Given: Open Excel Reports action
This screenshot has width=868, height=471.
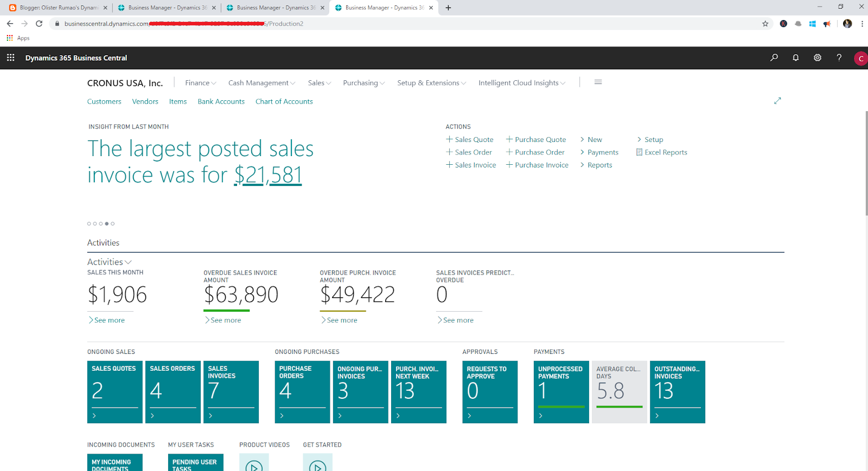Looking at the screenshot, I should 662,152.
